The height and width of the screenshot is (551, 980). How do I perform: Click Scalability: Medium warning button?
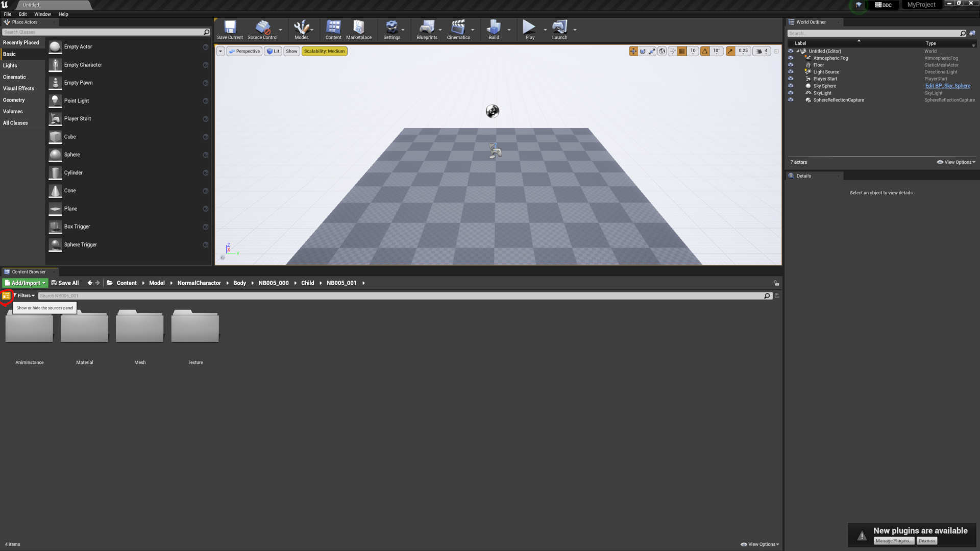click(x=324, y=51)
